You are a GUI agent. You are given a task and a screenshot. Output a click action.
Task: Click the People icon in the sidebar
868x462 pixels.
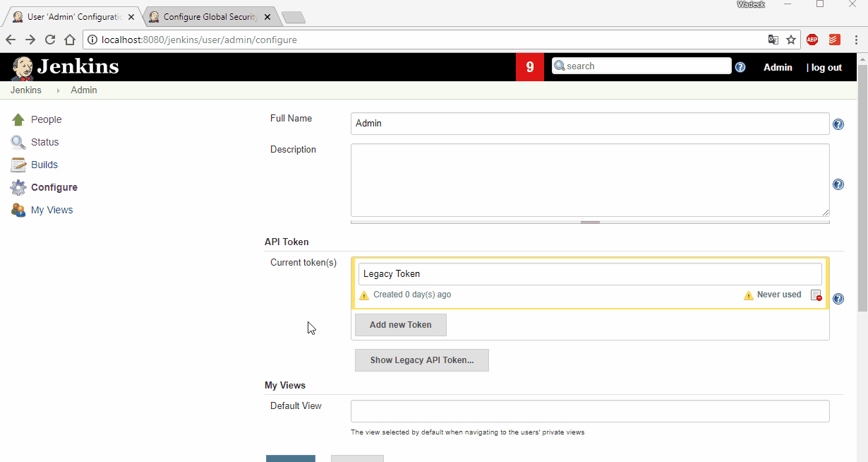click(18, 119)
